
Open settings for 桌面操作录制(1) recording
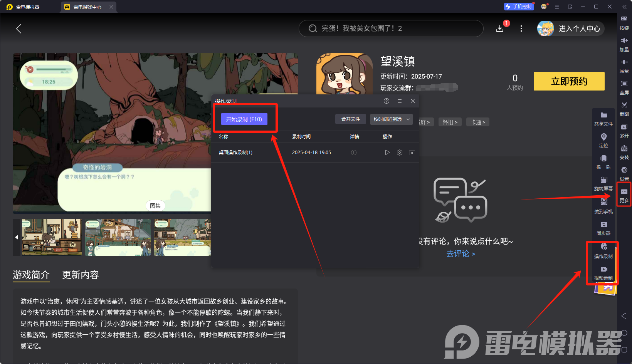(x=400, y=153)
